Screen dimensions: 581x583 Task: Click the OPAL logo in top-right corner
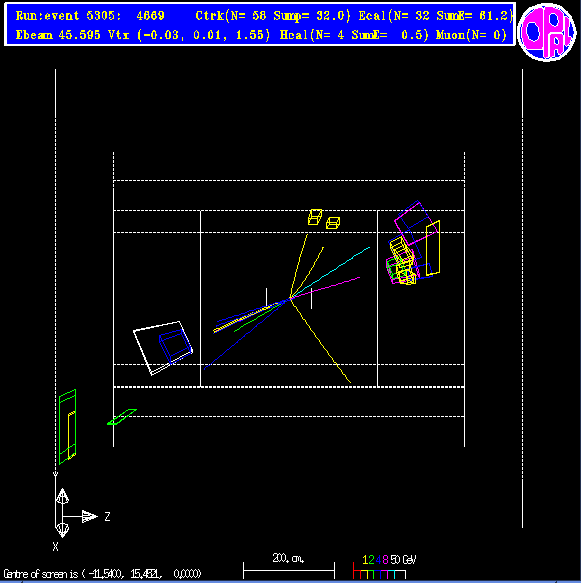pyautogui.click(x=547, y=31)
